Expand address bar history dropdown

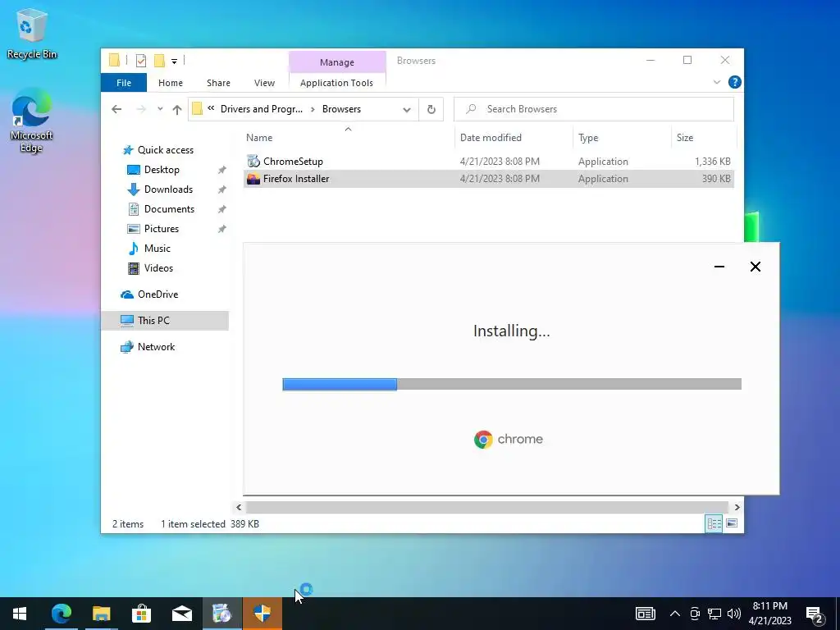pos(407,109)
